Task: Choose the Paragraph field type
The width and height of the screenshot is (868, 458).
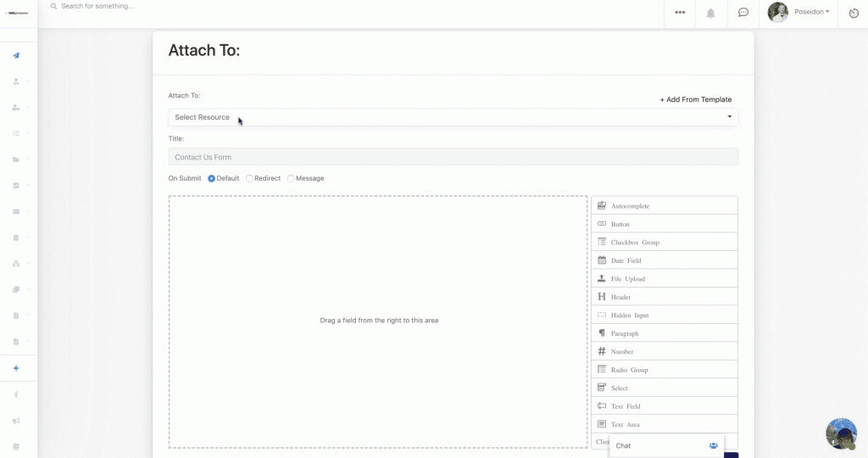Action: (x=665, y=333)
